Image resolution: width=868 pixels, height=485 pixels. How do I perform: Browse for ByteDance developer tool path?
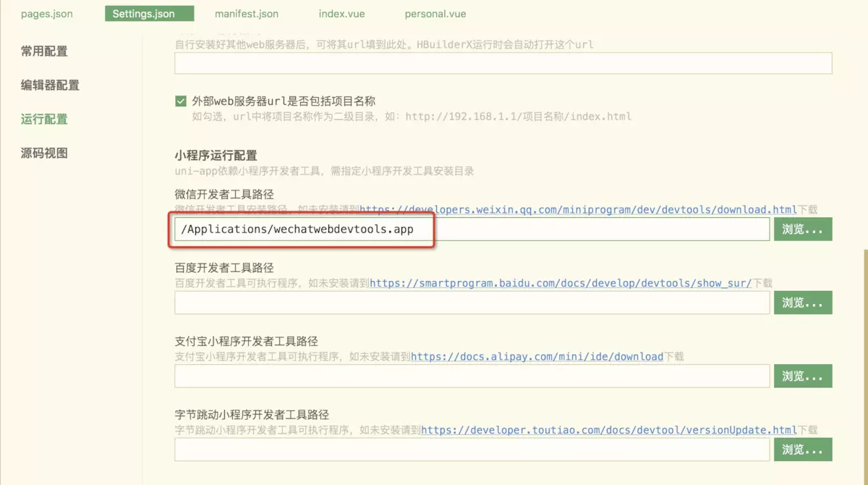click(x=802, y=449)
